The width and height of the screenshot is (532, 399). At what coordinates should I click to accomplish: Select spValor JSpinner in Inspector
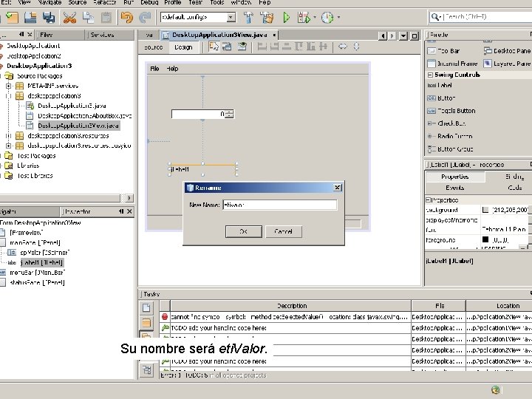pos(44,253)
